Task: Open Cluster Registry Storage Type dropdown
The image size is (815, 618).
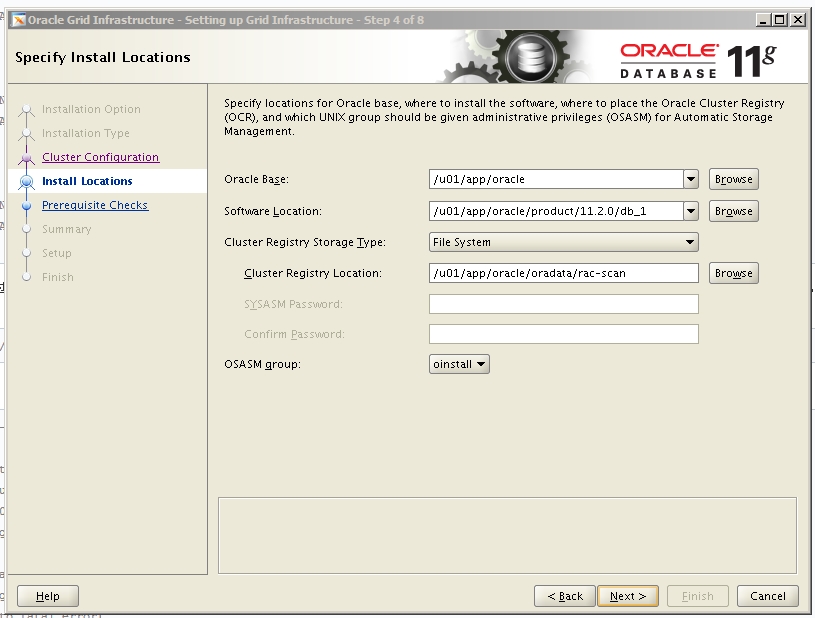Action: (563, 242)
